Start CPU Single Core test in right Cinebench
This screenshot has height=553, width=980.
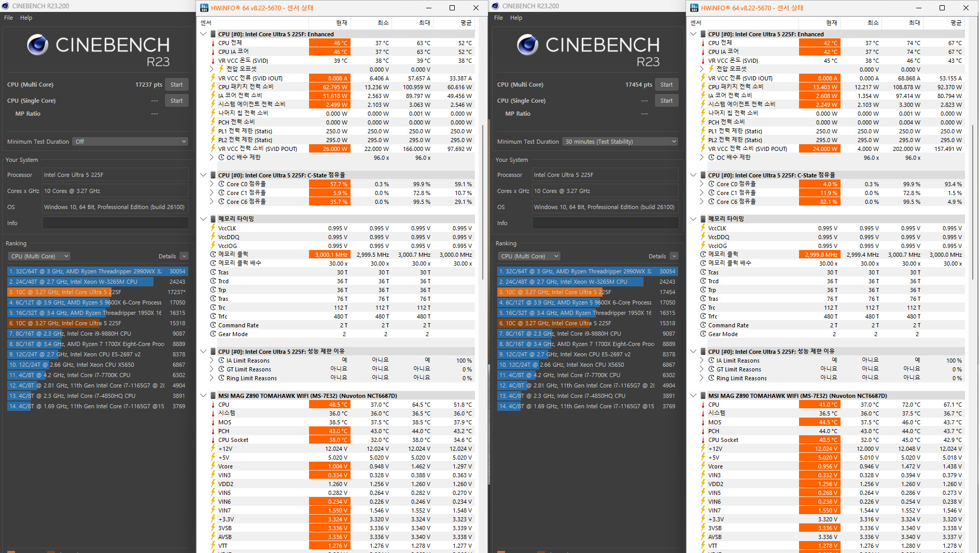click(x=666, y=101)
